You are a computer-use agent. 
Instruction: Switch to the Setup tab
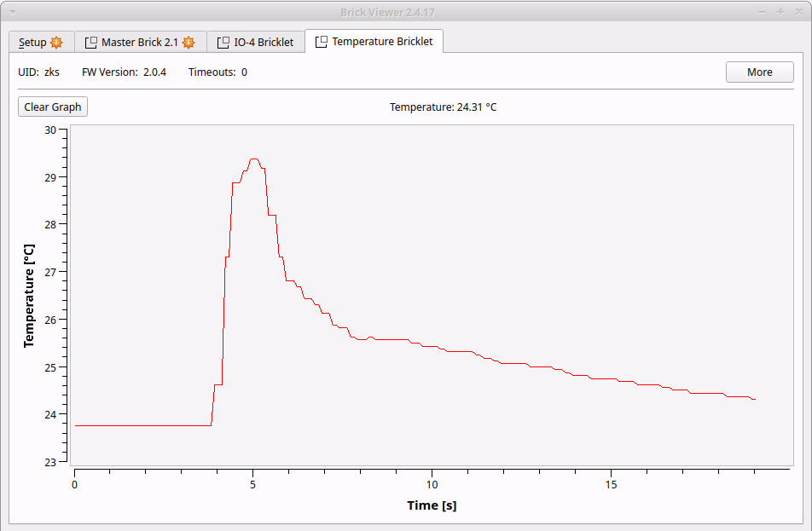(x=32, y=42)
